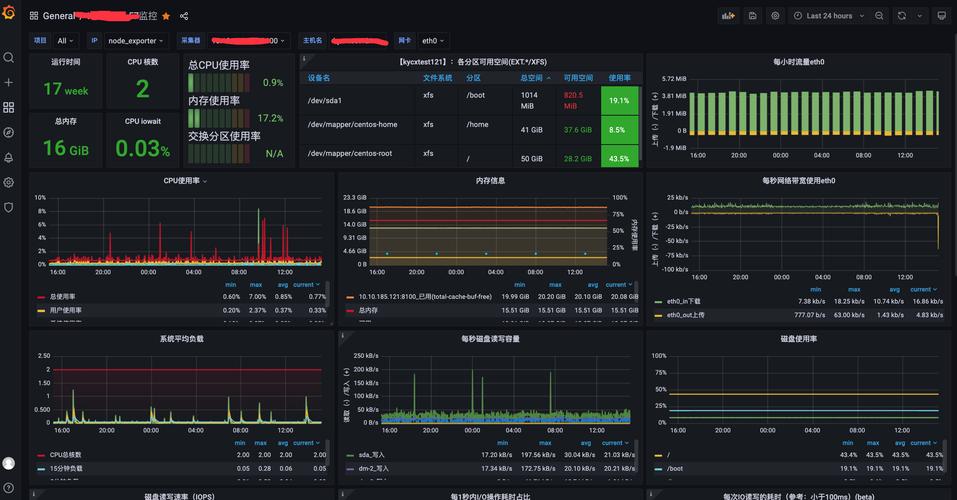Click the Grafana logo home icon

(9, 12)
